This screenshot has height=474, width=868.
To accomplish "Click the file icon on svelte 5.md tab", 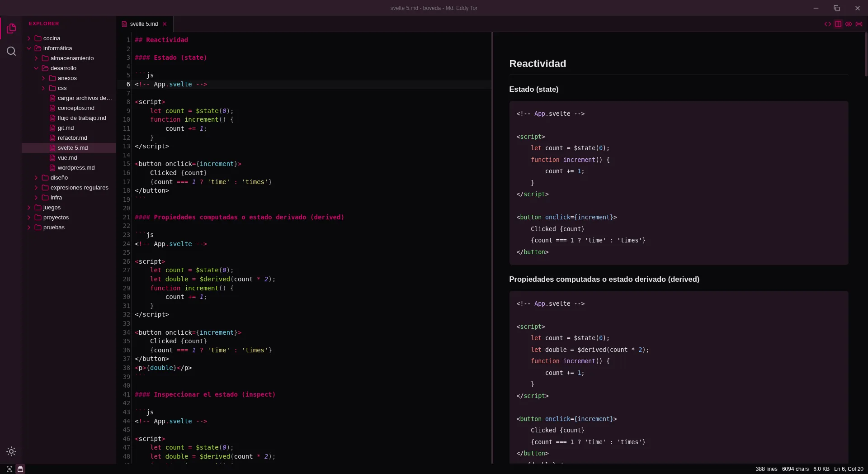I will (124, 24).
